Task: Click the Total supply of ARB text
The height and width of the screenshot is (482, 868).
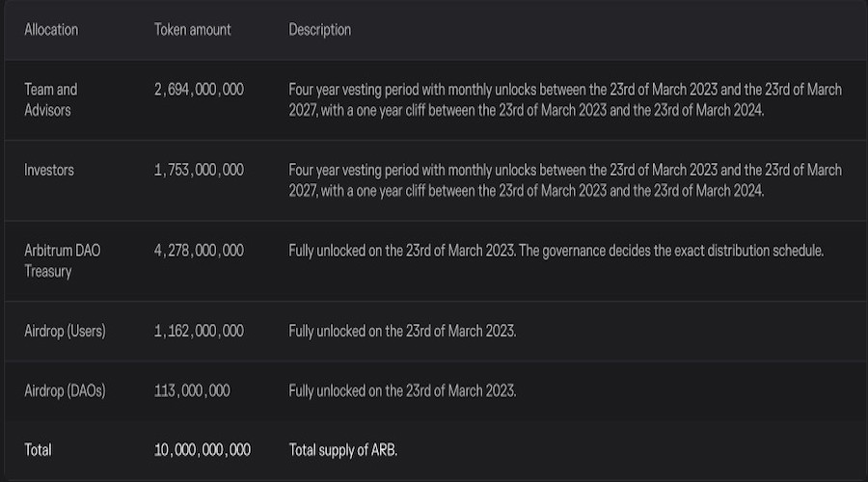Action: pyautogui.click(x=342, y=450)
